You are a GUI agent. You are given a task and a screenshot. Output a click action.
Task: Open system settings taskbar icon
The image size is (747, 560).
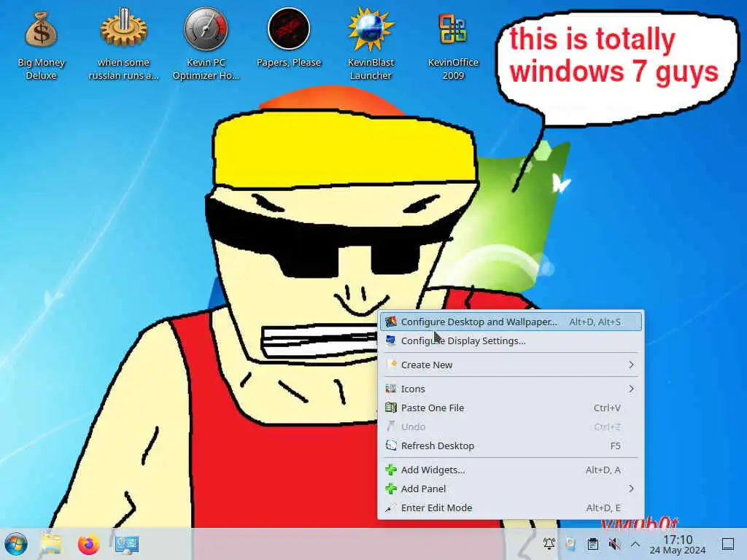(x=127, y=544)
